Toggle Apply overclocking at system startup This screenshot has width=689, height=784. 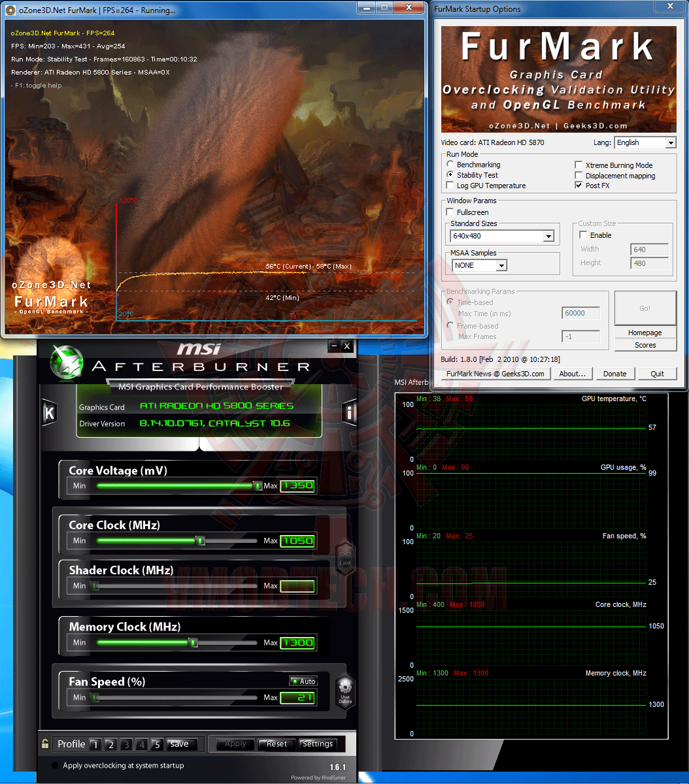tap(56, 766)
